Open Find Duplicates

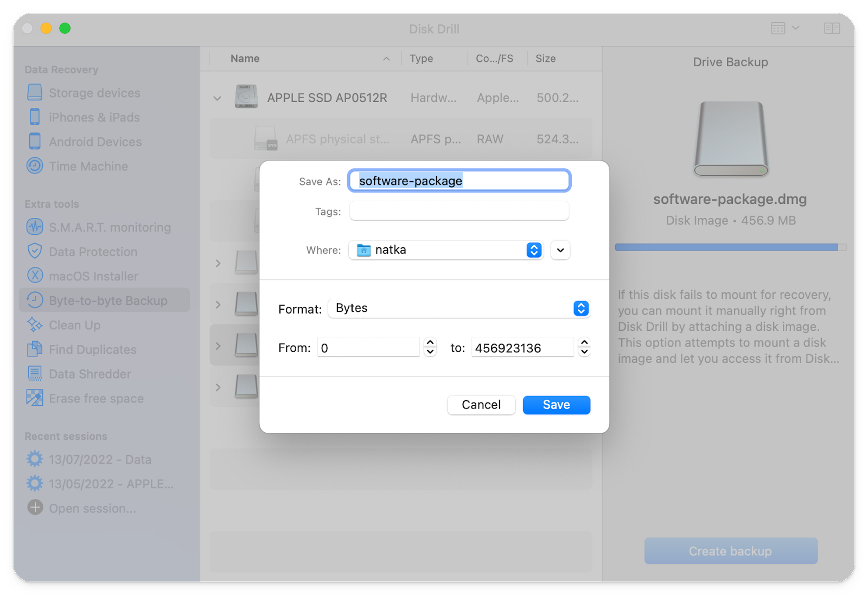coord(92,349)
